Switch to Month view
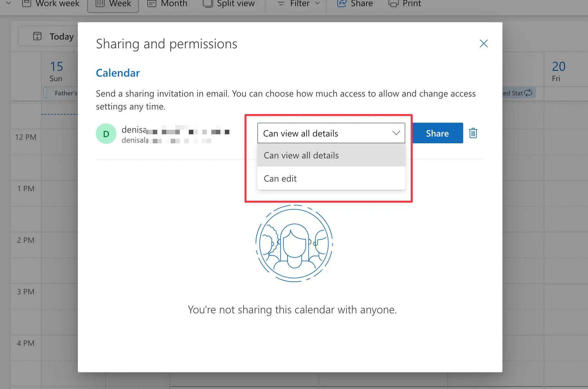The image size is (588, 389). pyautogui.click(x=167, y=4)
